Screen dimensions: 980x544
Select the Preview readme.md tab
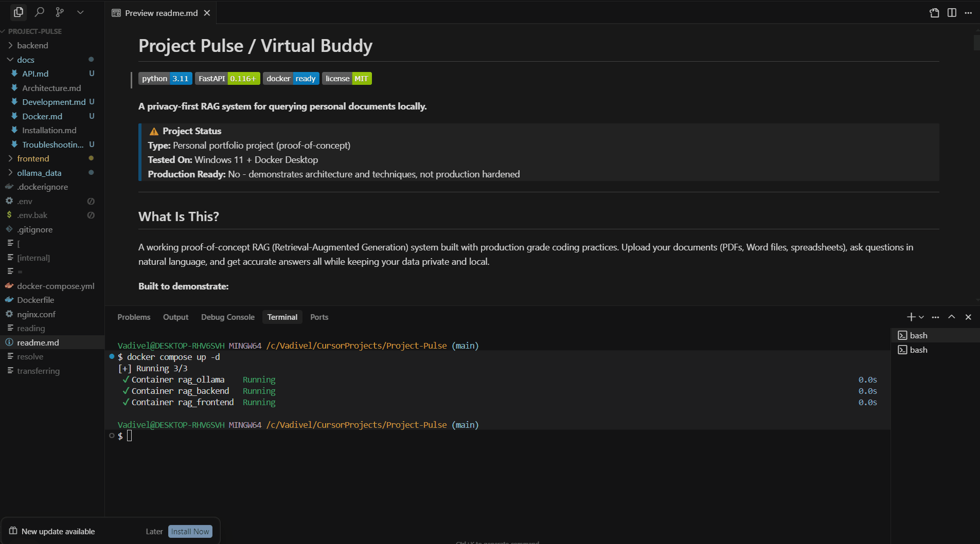161,13
